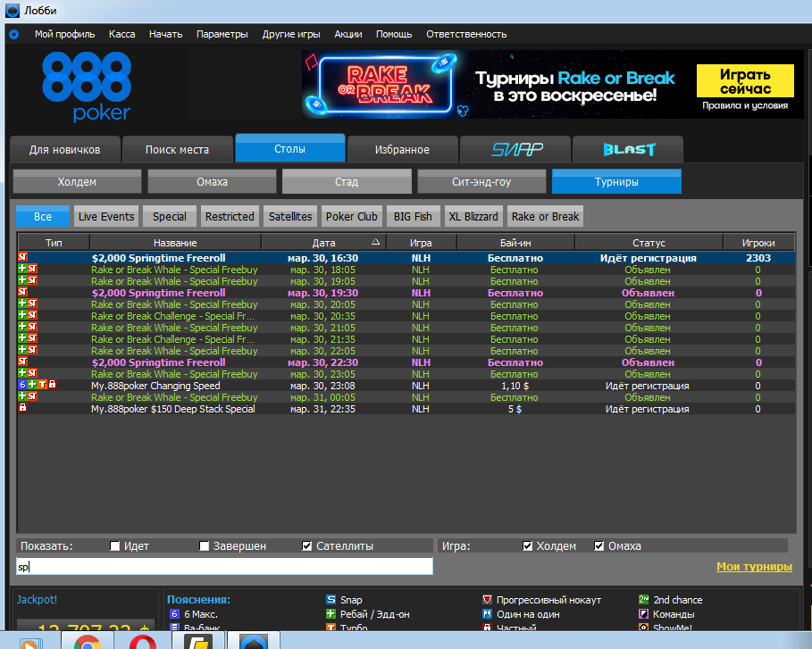
Task: Filter tournaments by Live Events
Action: [x=106, y=216]
